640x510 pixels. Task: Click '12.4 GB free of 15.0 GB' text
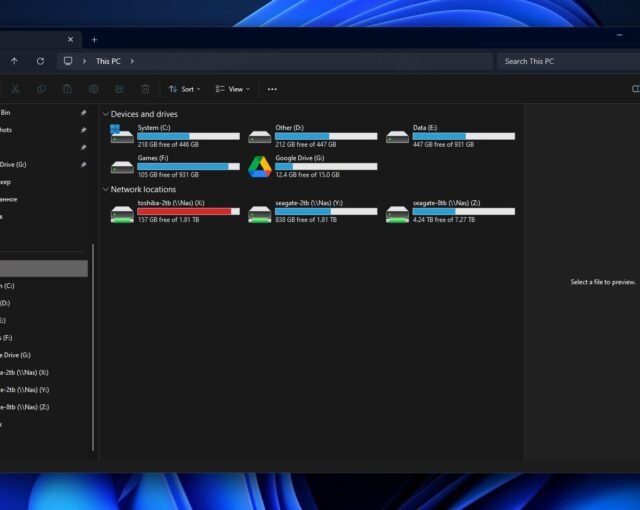tap(307, 175)
